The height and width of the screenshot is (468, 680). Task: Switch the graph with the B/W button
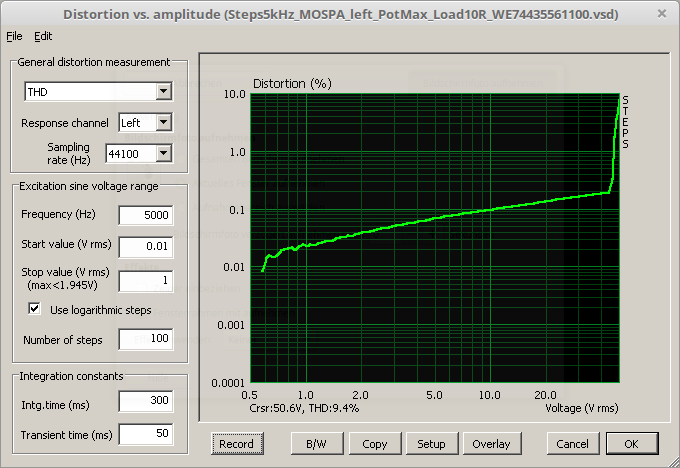[318, 443]
